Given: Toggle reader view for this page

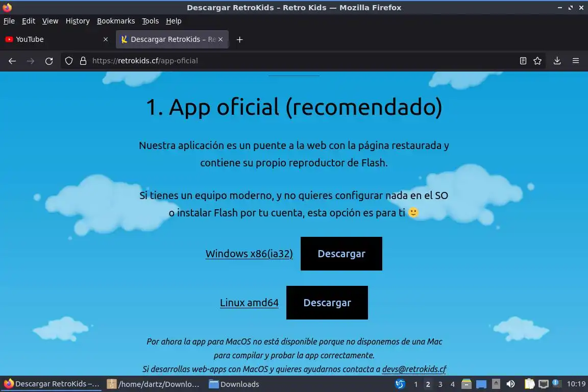Looking at the screenshot, I should 523,61.
